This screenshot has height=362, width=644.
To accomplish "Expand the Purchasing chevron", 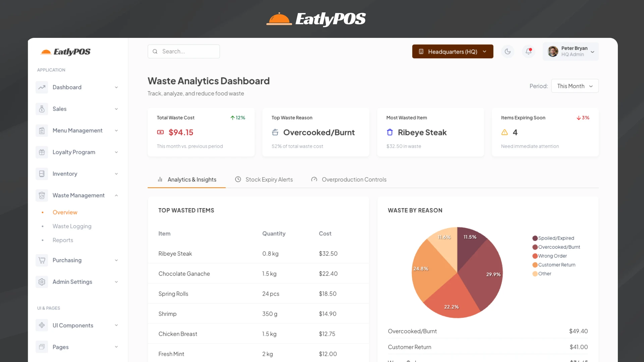I will tap(116, 260).
